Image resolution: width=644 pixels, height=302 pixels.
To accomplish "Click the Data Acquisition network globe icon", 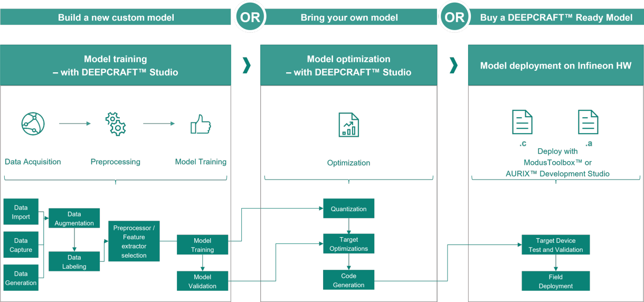I will 33,124.
